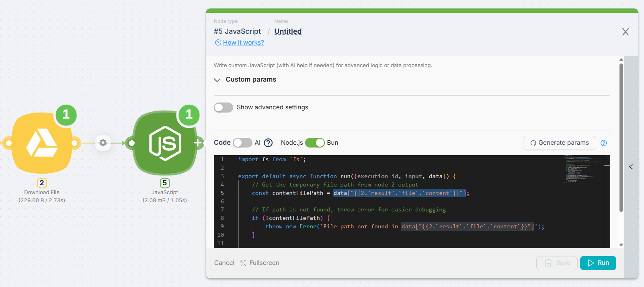Open the code editor in Fullscreen
644x287 pixels.
260,263
